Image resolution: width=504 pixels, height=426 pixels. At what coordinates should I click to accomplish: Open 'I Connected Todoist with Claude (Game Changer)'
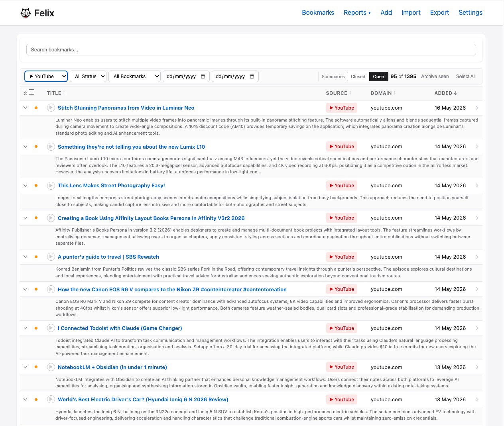click(x=120, y=328)
